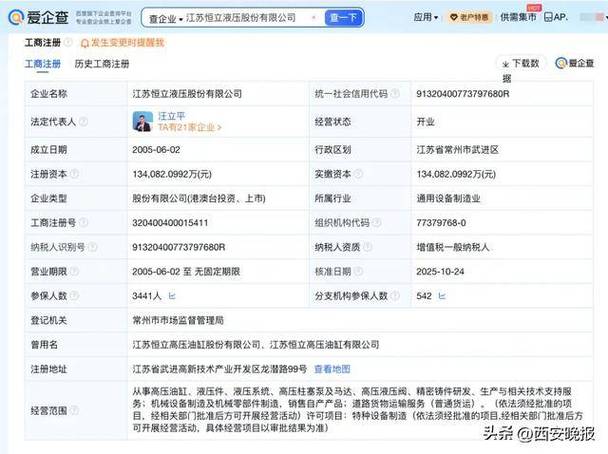Open 汪立平 profile link

coord(171,116)
